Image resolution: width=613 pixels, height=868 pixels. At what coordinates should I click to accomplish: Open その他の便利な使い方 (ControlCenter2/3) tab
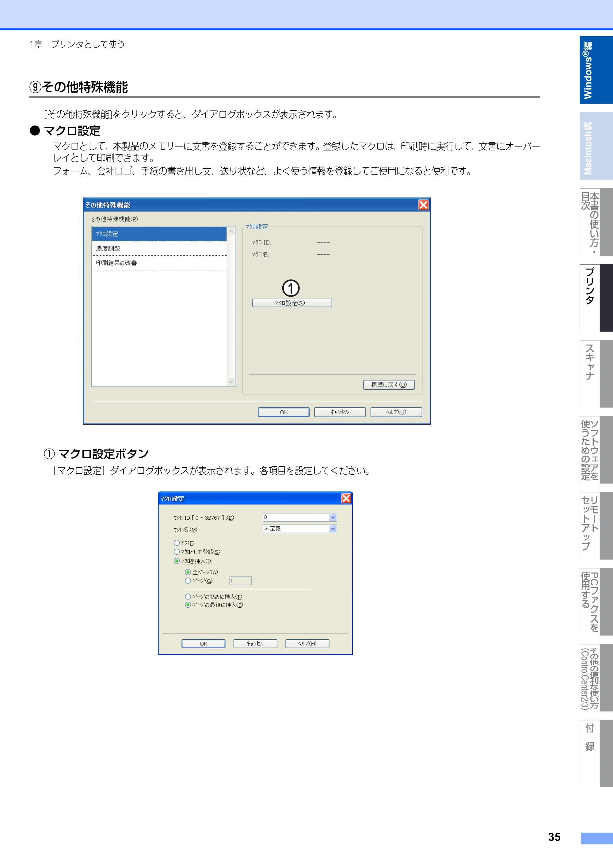[596, 678]
